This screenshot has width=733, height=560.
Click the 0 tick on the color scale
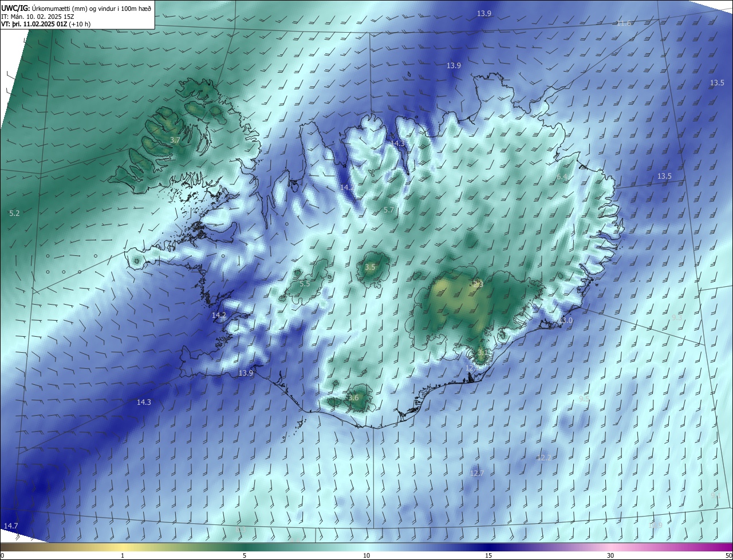coord(2,555)
